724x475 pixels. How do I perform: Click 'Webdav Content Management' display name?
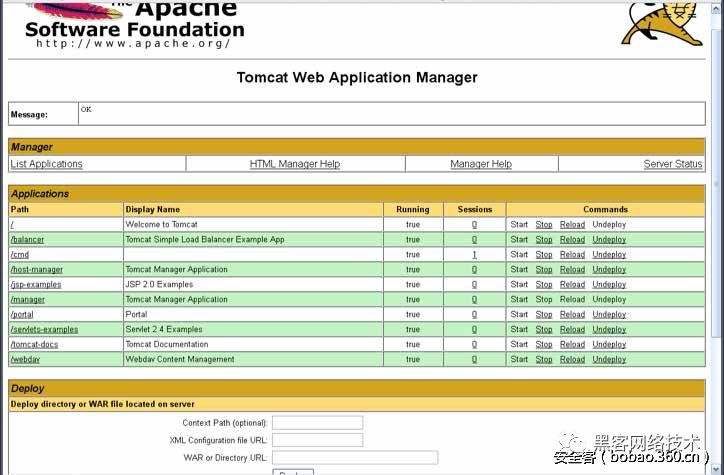(180, 359)
